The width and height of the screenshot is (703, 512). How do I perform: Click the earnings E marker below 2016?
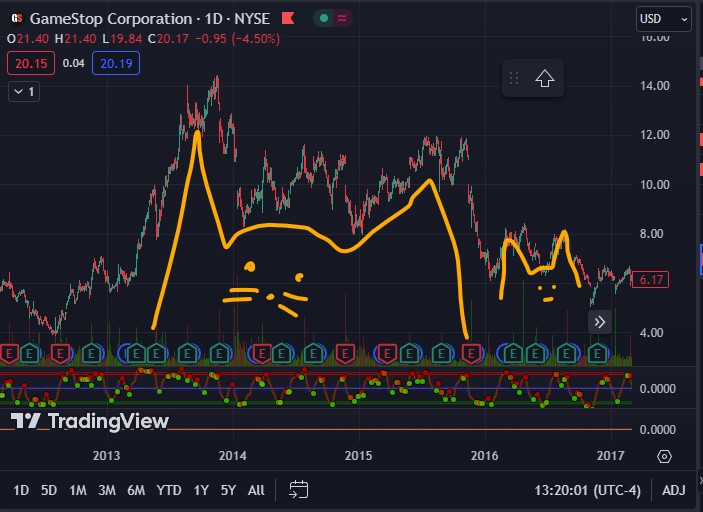471,352
